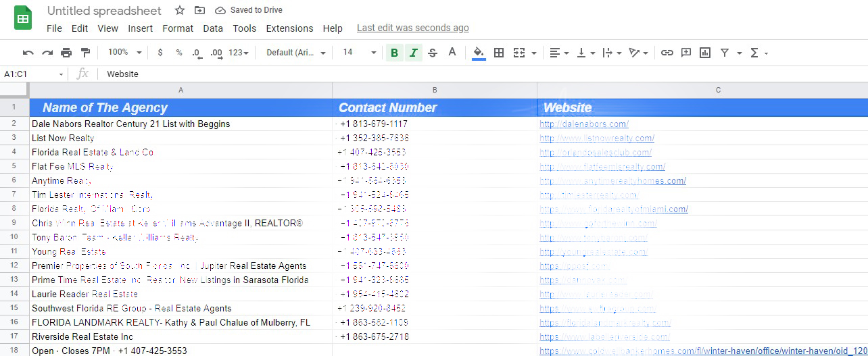Open the Help menu

coord(333,28)
